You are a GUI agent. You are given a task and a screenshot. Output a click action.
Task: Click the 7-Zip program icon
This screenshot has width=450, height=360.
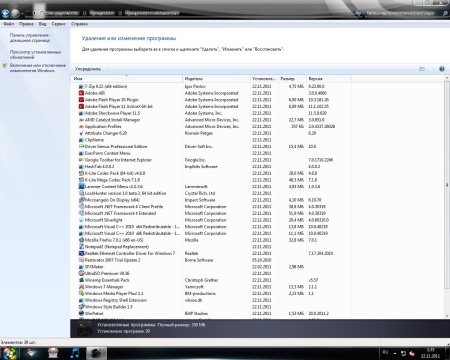[x=81, y=86]
